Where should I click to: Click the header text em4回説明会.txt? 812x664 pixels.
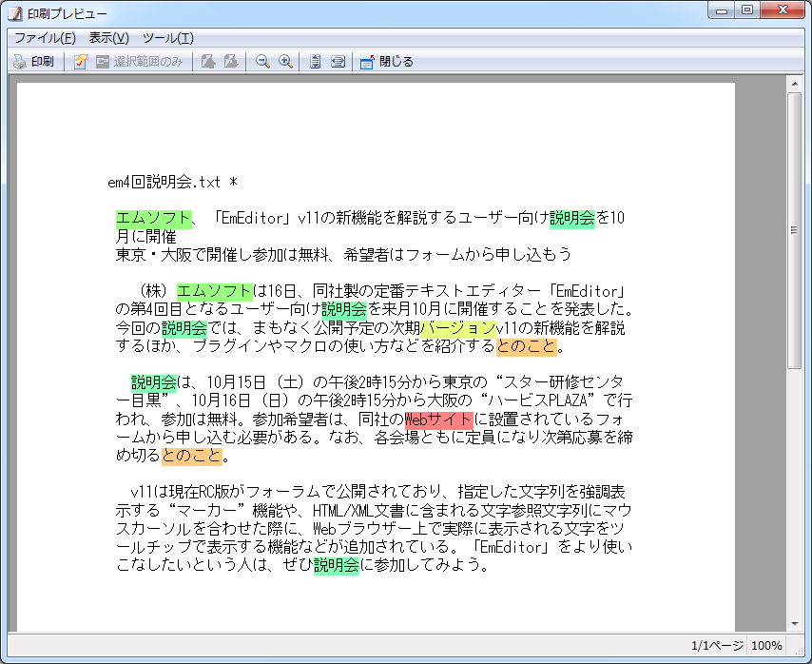click(x=164, y=182)
